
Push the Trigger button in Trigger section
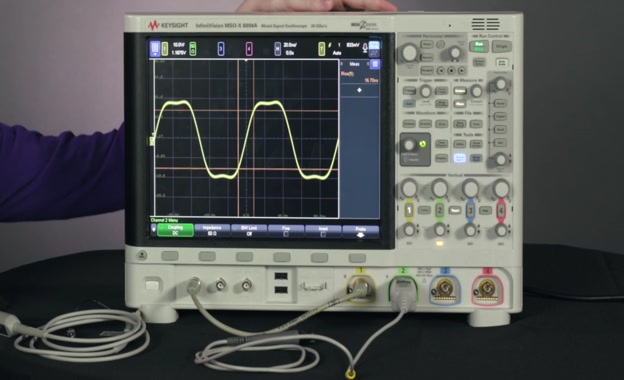[x=410, y=91]
